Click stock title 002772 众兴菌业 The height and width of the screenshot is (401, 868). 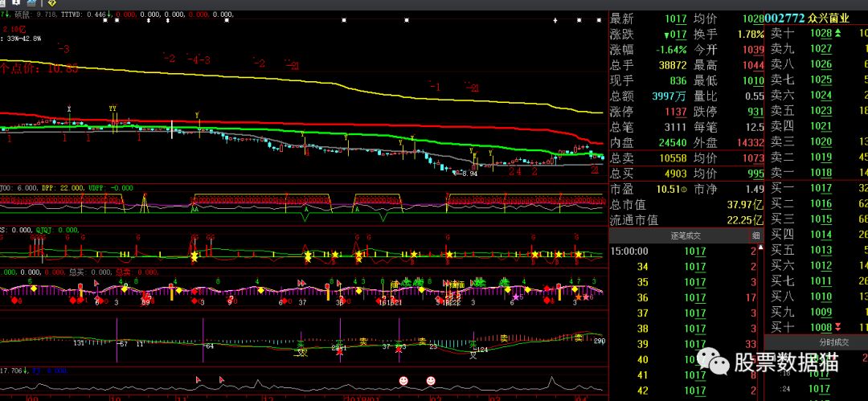click(x=807, y=18)
